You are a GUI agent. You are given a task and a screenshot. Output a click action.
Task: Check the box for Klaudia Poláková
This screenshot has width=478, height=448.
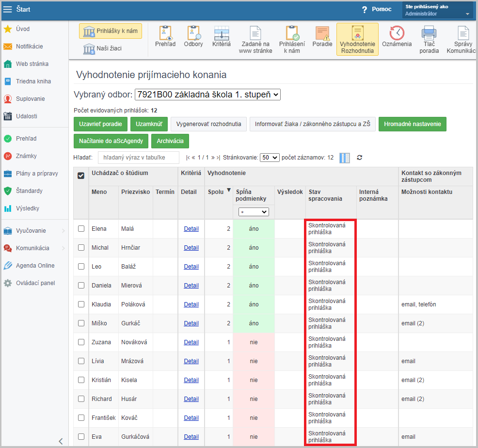(81, 304)
